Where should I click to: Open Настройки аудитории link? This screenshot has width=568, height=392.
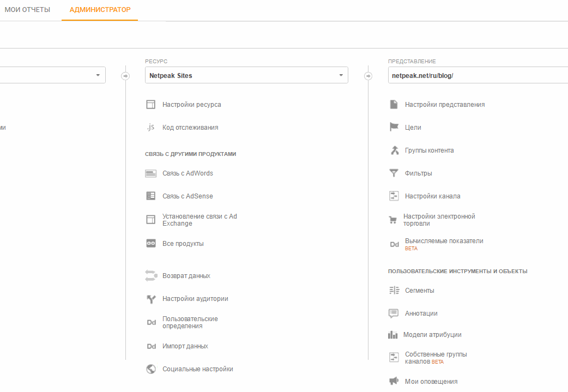[195, 299]
